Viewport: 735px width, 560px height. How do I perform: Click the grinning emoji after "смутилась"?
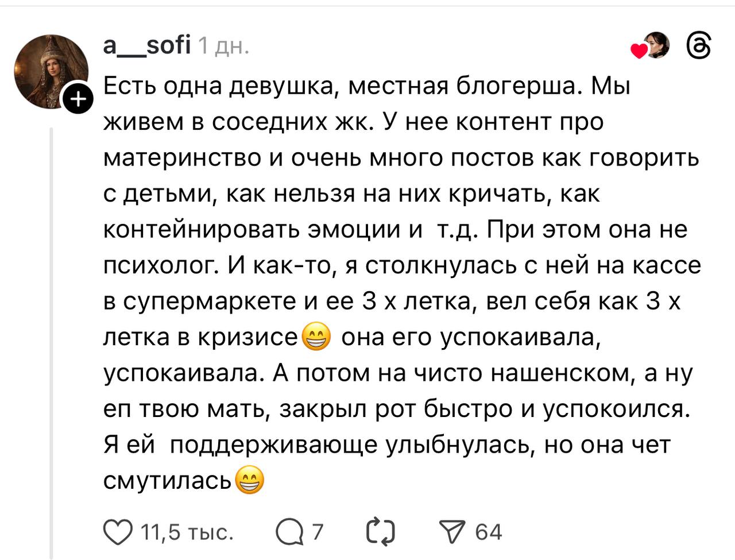250,481
